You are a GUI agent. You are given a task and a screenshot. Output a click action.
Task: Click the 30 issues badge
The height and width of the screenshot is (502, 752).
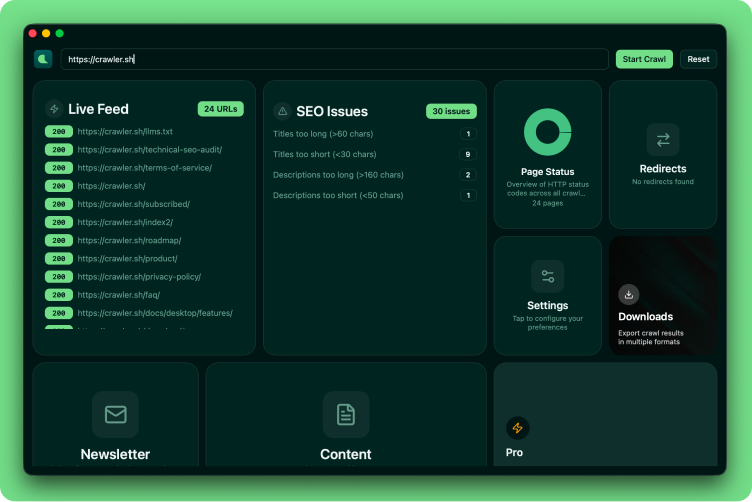(451, 111)
